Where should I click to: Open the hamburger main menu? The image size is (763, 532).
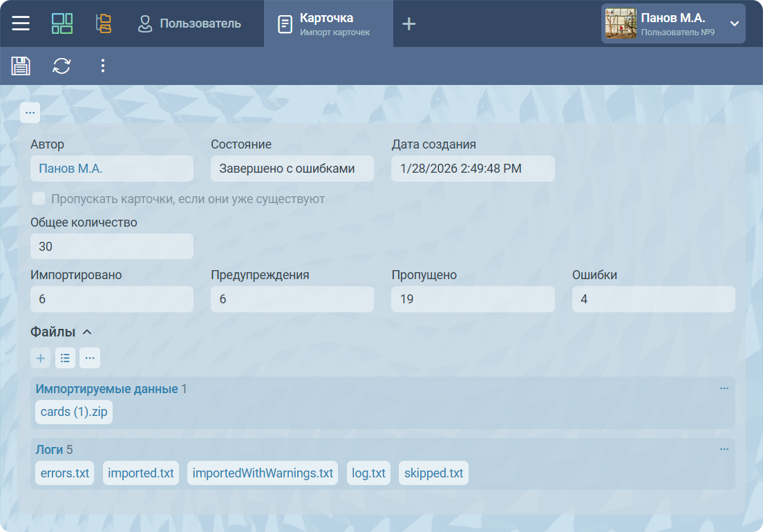coord(21,23)
